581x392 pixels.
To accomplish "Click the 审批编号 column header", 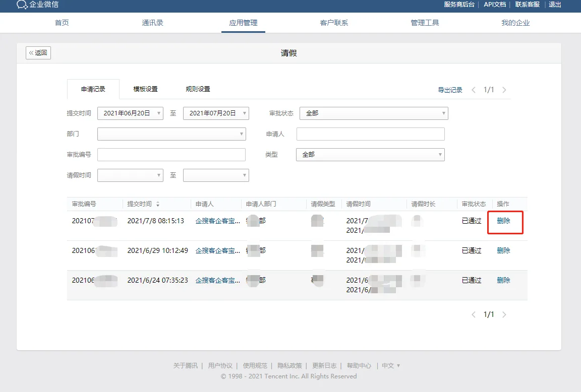I will pyautogui.click(x=84, y=205).
